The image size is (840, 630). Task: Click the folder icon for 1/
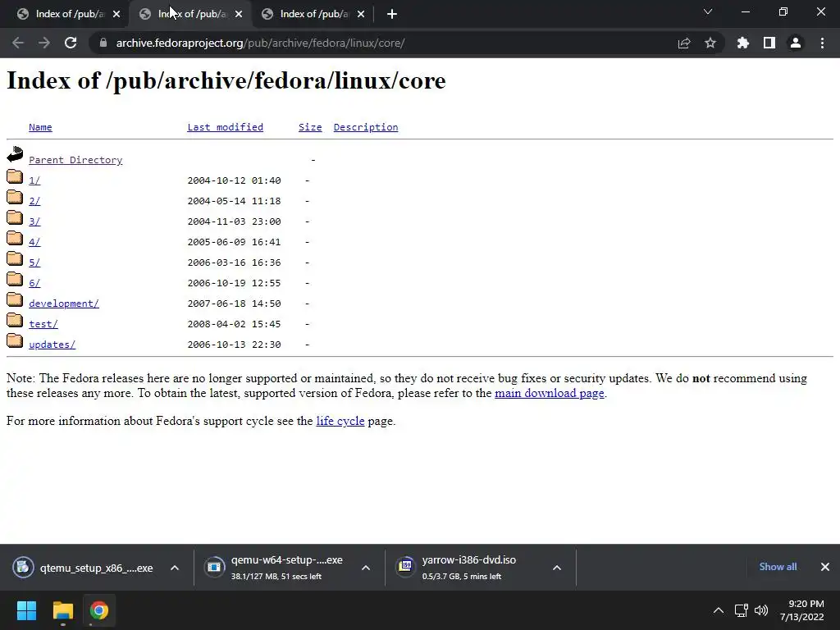pyautogui.click(x=15, y=176)
